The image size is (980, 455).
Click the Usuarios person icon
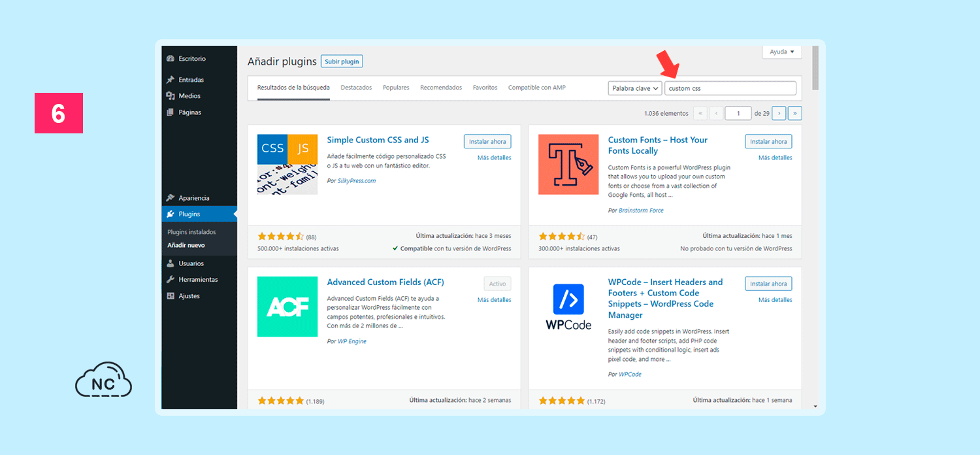(171, 263)
